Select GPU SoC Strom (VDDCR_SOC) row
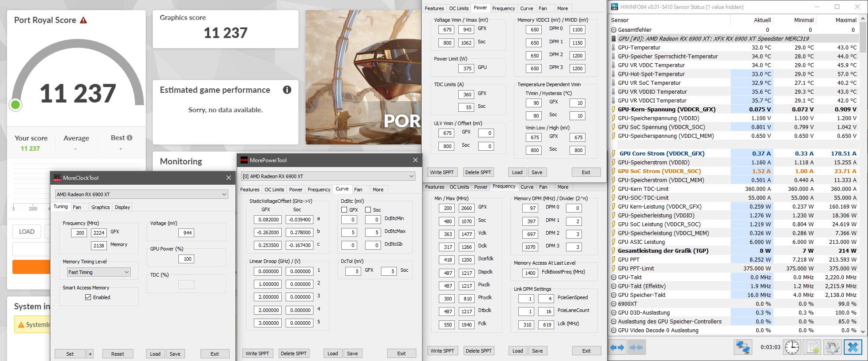This screenshot has height=361, width=868. pyautogui.click(x=735, y=171)
